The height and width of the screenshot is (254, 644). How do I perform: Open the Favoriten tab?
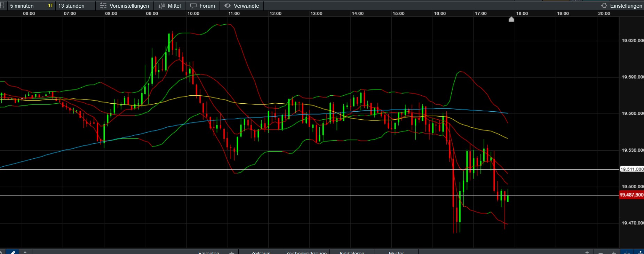209,253
